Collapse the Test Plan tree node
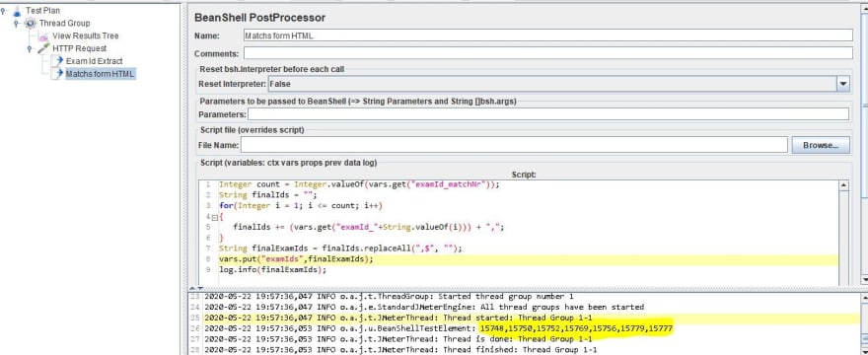Screen dimensions: 868x355 (x=4, y=11)
